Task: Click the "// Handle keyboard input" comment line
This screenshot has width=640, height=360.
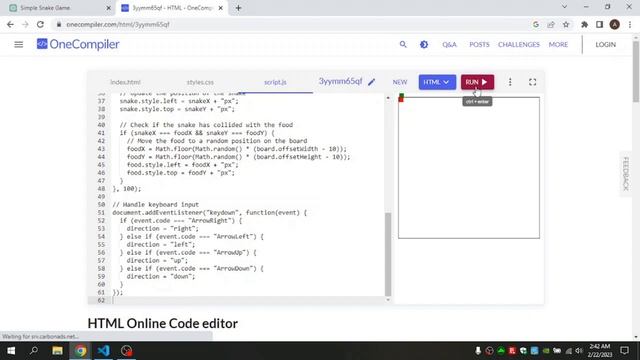Action: click(156, 204)
